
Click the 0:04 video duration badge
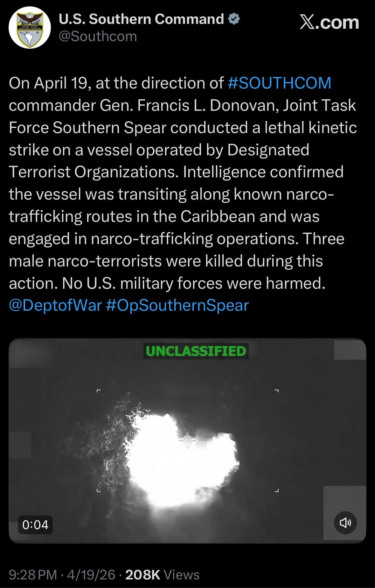[x=35, y=525]
